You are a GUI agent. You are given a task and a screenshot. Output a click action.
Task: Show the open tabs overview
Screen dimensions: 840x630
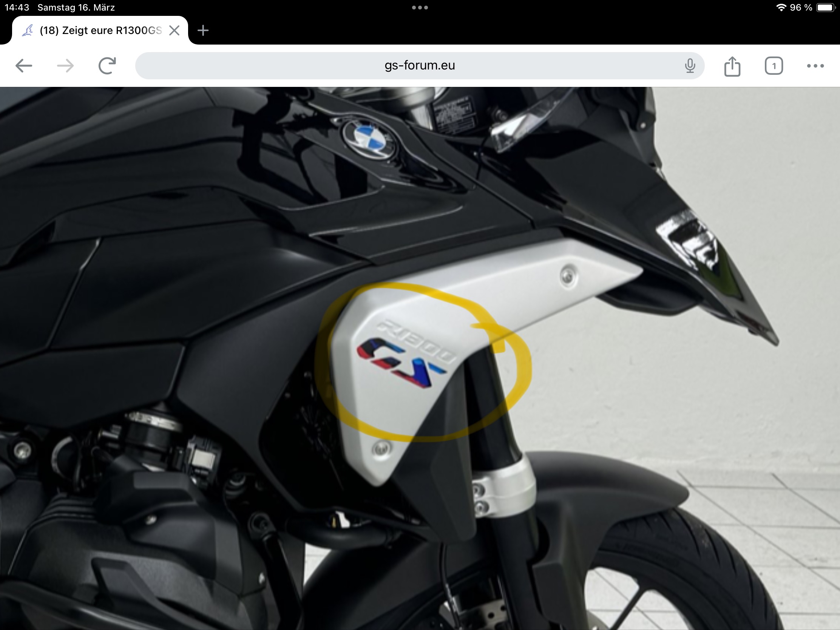[774, 66]
